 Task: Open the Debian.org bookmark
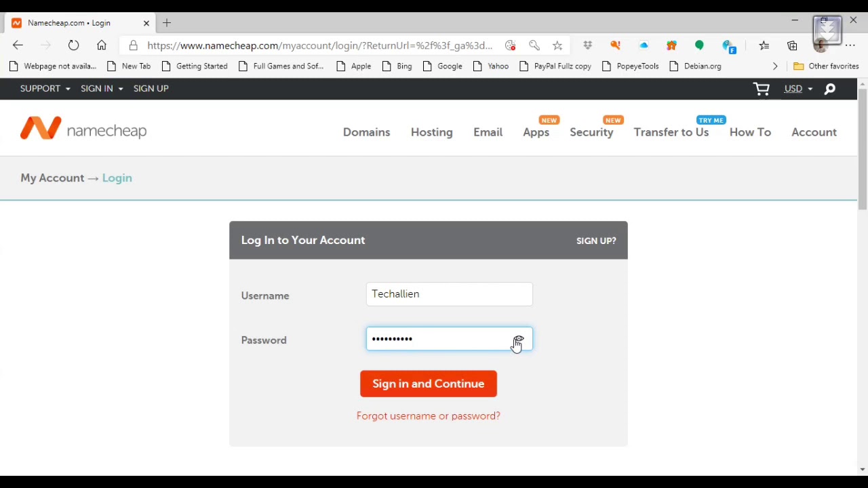pos(696,66)
